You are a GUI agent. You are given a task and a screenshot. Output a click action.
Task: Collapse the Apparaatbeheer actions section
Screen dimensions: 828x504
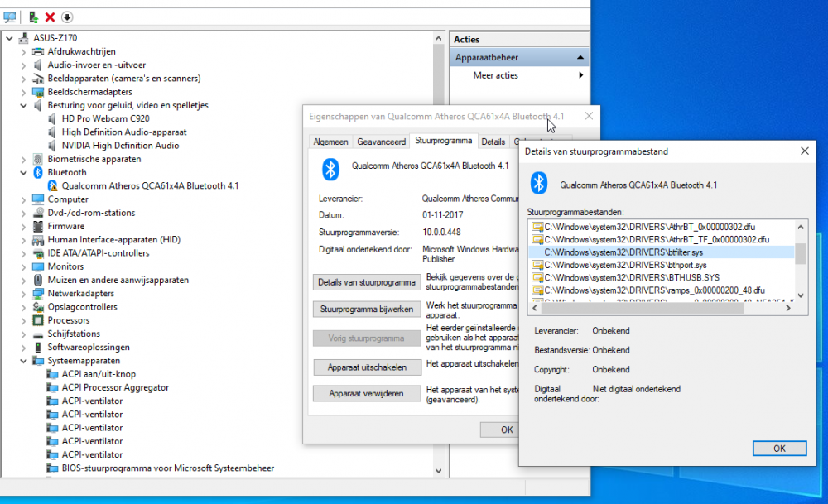(581, 58)
